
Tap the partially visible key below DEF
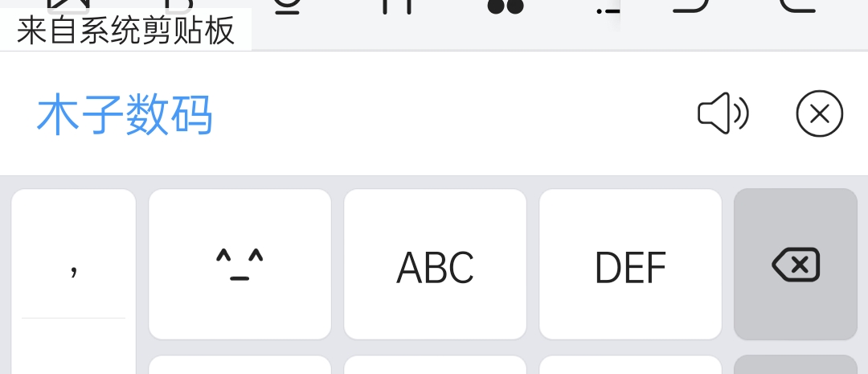point(631,364)
